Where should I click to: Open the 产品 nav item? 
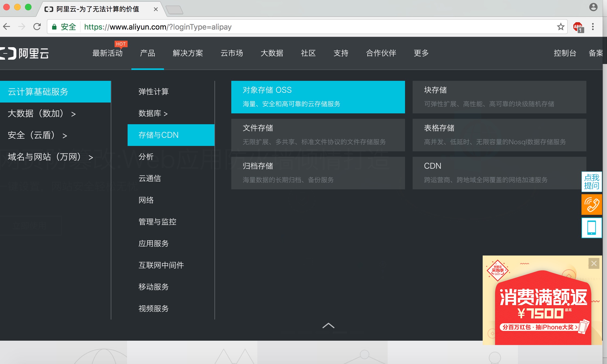[x=147, y=53]
